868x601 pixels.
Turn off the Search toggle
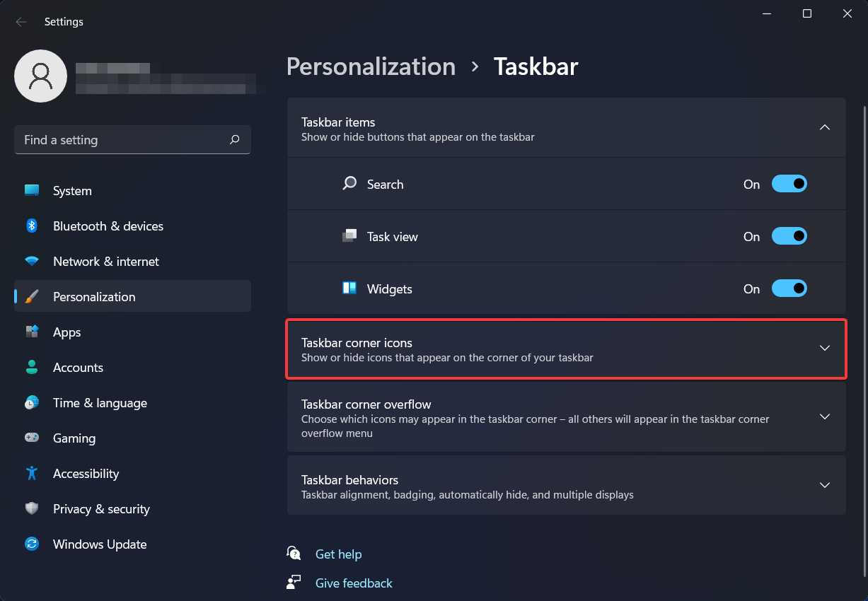[789, 183]
